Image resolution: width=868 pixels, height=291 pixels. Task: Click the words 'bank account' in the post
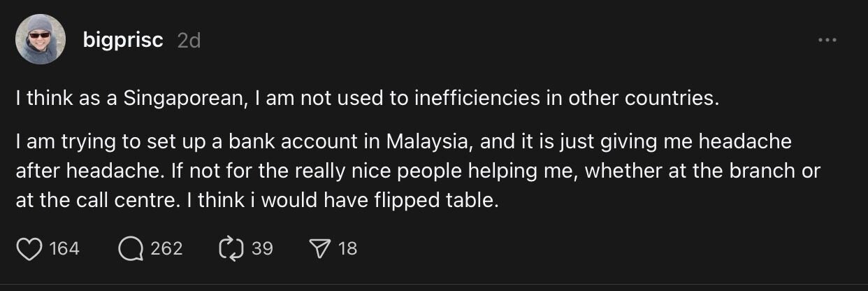(x=305, y=142)
